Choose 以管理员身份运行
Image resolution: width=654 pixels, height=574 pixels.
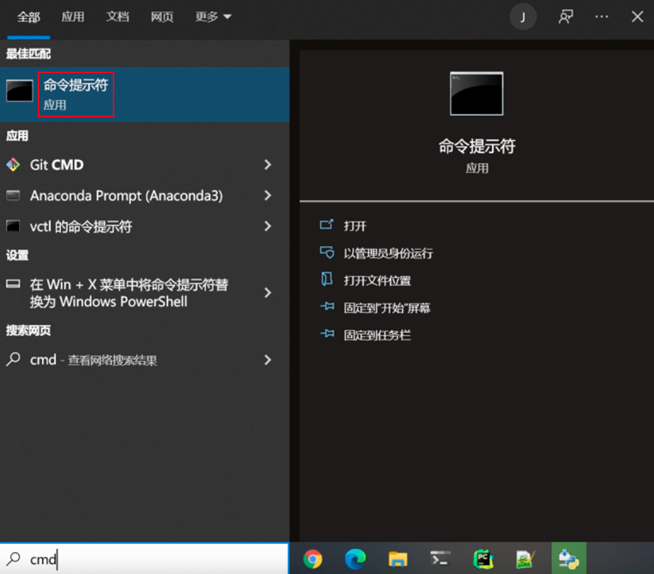(x=388, y=253)
